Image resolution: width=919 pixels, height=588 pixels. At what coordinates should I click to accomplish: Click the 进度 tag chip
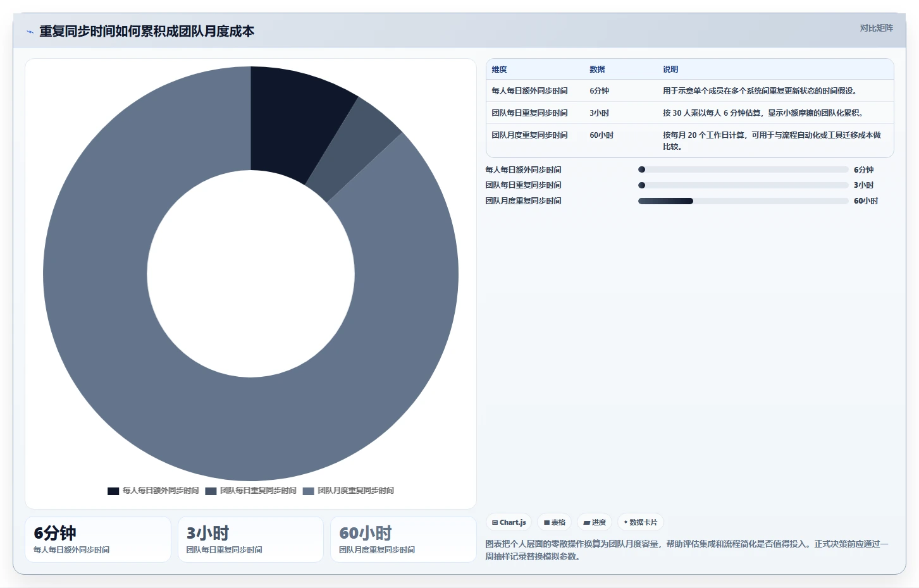pyautogui.click(x=595, y=522)
